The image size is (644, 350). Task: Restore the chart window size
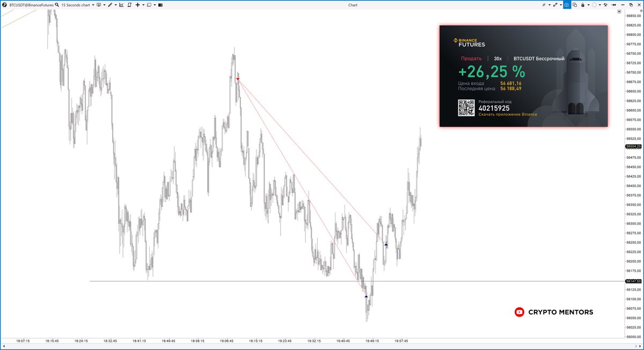tap(631, 5)
